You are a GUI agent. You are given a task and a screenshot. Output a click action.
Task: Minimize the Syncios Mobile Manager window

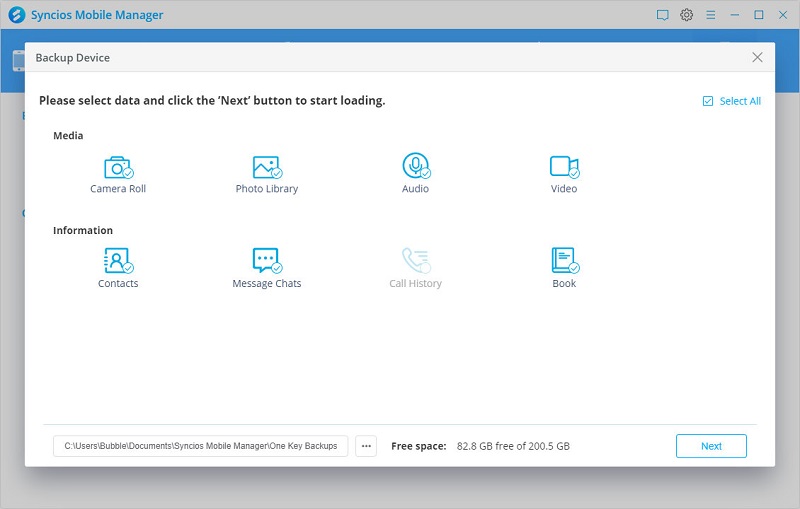click(x=735, y=15)
